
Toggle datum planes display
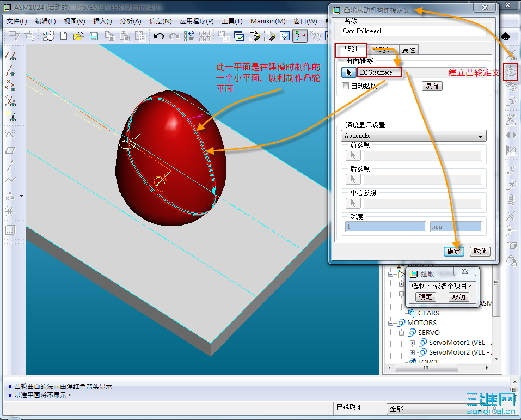click(x=10, y=56)
